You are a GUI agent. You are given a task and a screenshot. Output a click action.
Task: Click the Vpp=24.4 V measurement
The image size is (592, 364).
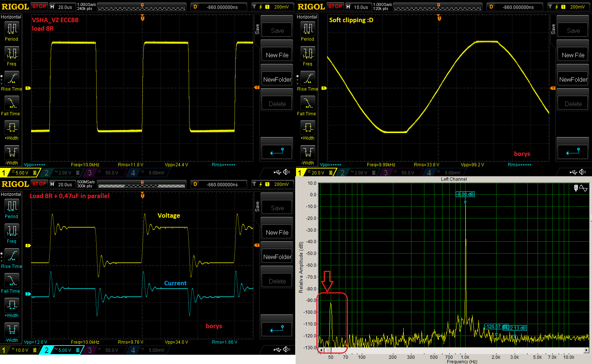tap(176, 165)
